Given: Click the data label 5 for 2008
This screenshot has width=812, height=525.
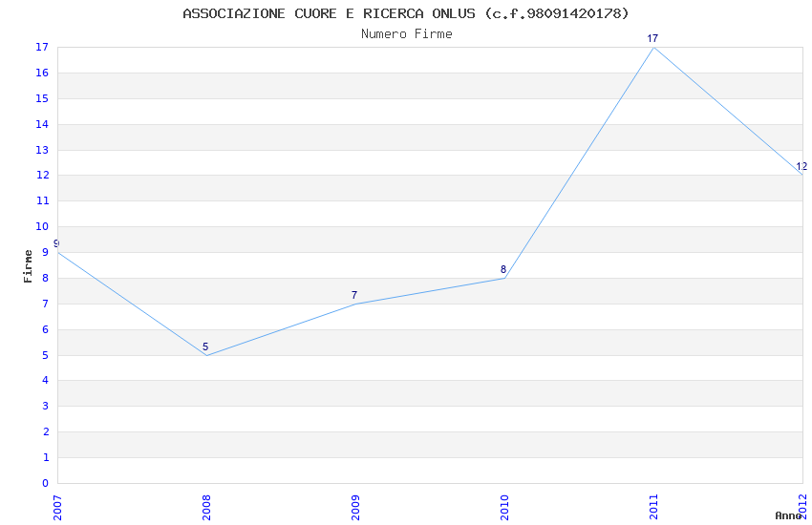Looking at the screenshot, I should 205,347.
